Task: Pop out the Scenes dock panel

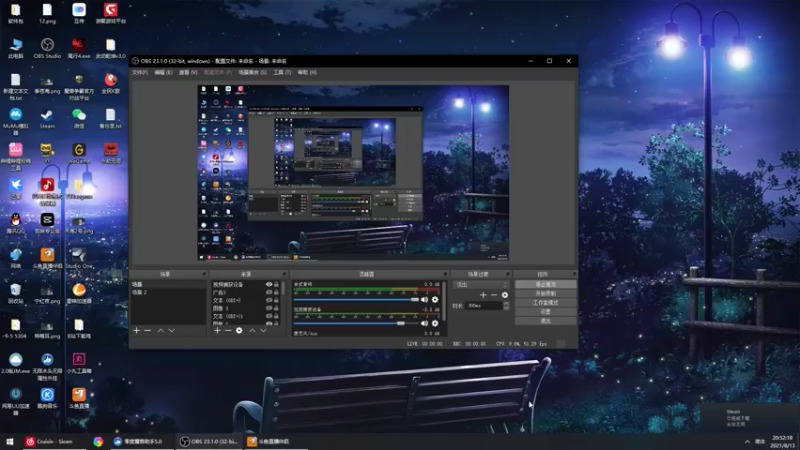Action: pyautogui.click(x=204, y=274)
